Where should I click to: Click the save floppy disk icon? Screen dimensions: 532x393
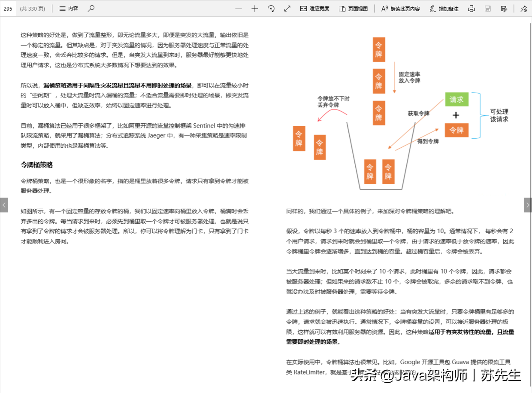click(x=488, y=9)
